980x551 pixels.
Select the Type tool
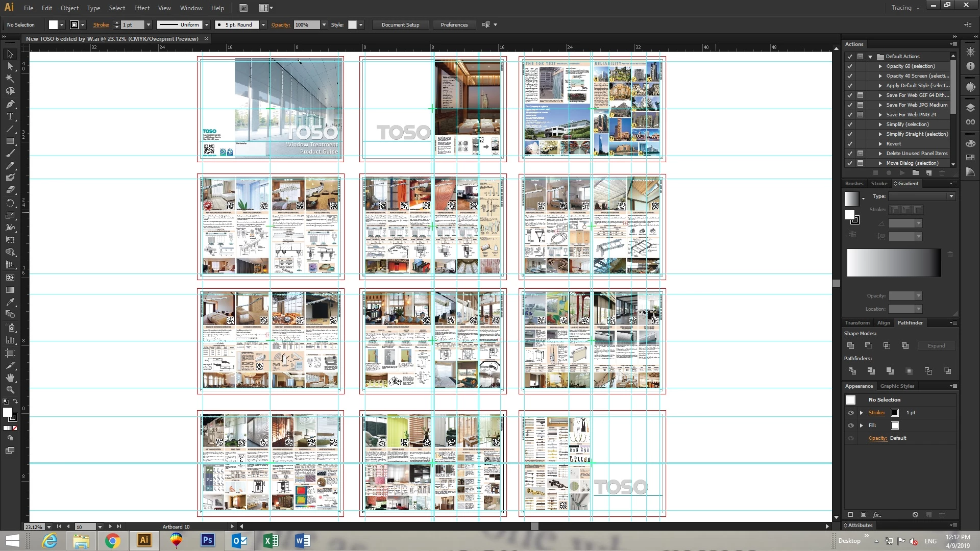point(10,116)
